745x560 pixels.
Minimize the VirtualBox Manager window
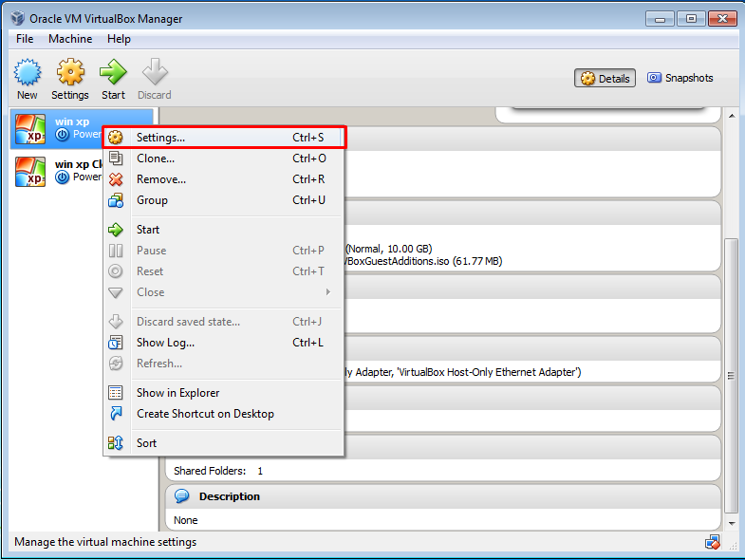(660, 19)
